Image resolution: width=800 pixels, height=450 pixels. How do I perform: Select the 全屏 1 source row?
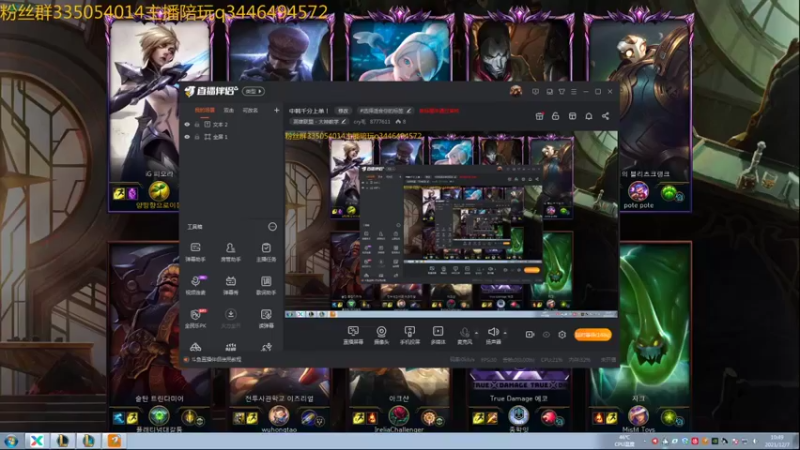232,137
